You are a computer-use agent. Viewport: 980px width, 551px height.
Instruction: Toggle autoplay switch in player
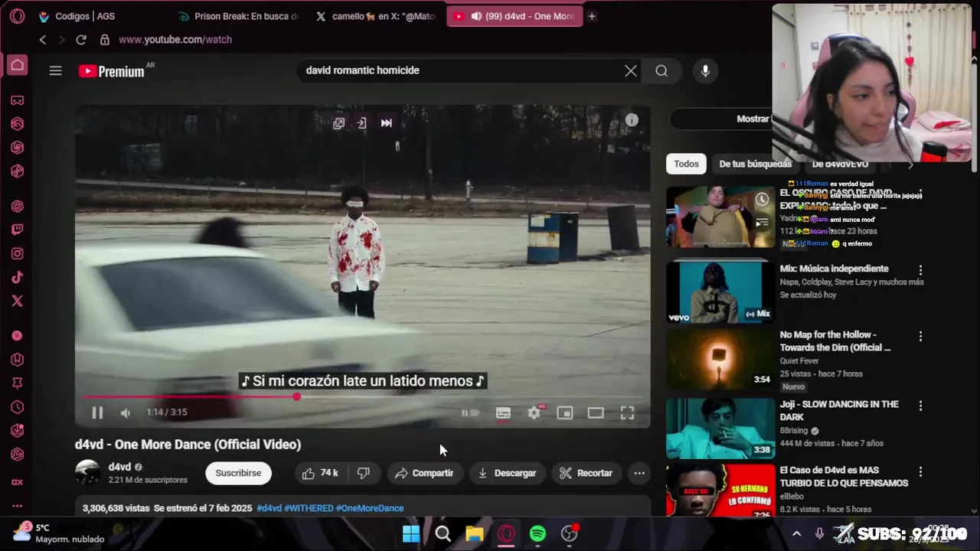click(x=470, y=412)
